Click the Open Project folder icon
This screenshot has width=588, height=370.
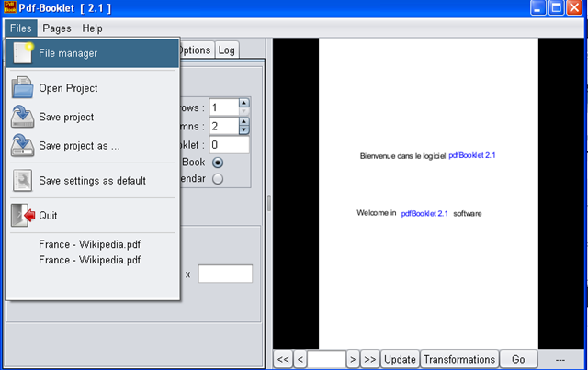click(22, 88)
